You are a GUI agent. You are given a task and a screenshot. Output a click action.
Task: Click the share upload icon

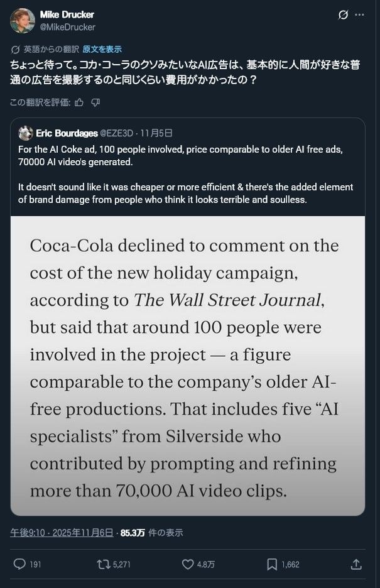pos(356,564)
